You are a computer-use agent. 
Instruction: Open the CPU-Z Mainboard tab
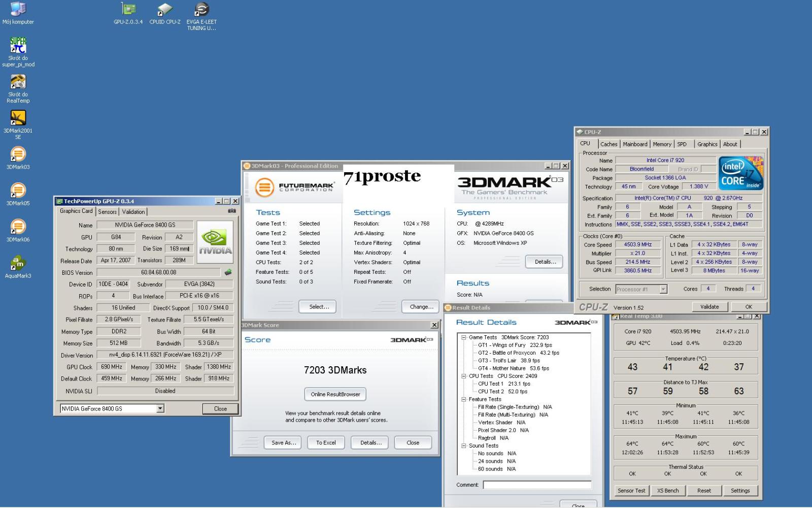(x=635, y=144)
